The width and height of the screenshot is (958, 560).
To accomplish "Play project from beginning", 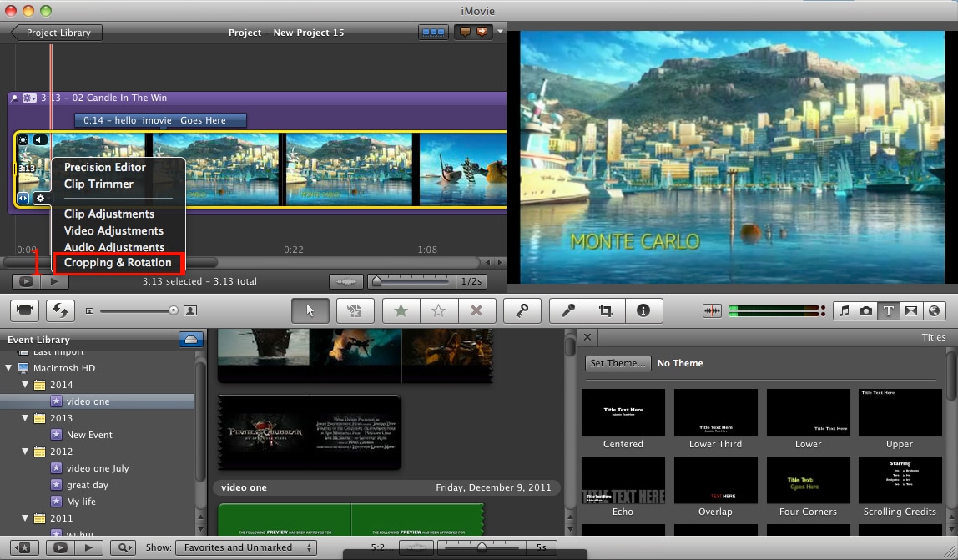I will click(x=54, y=281).
